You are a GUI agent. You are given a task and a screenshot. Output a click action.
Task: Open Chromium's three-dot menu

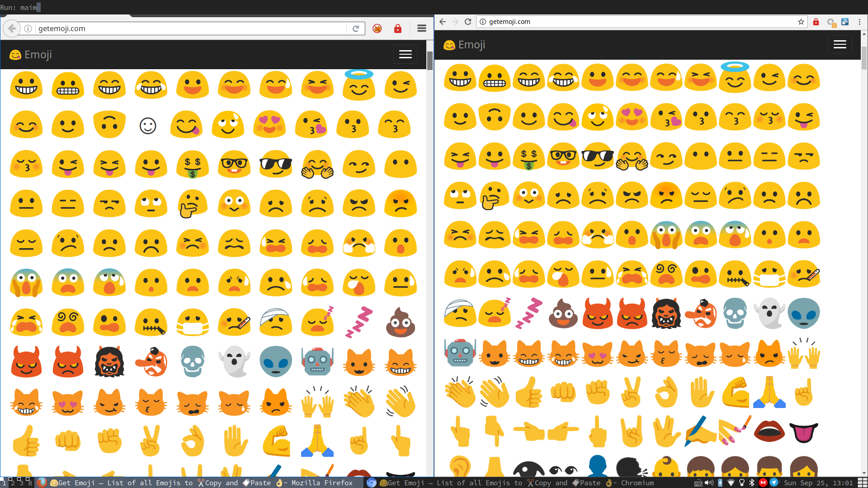pos(859,22)
